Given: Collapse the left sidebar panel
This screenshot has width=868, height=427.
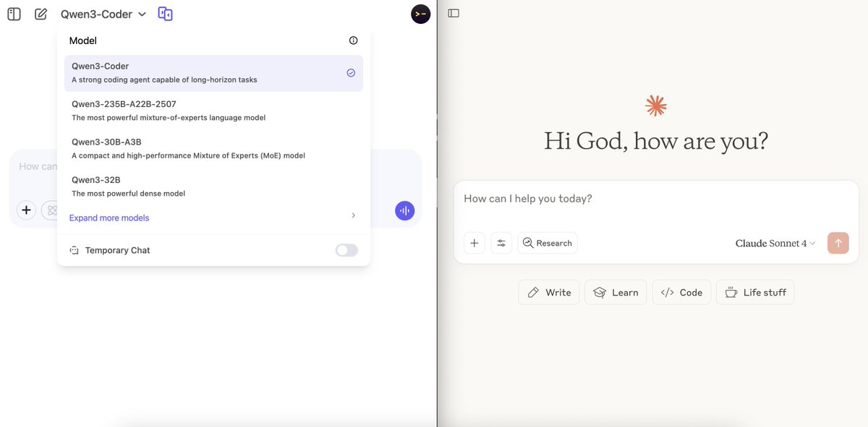Looking at the screenshot, I should pos(13,13).
